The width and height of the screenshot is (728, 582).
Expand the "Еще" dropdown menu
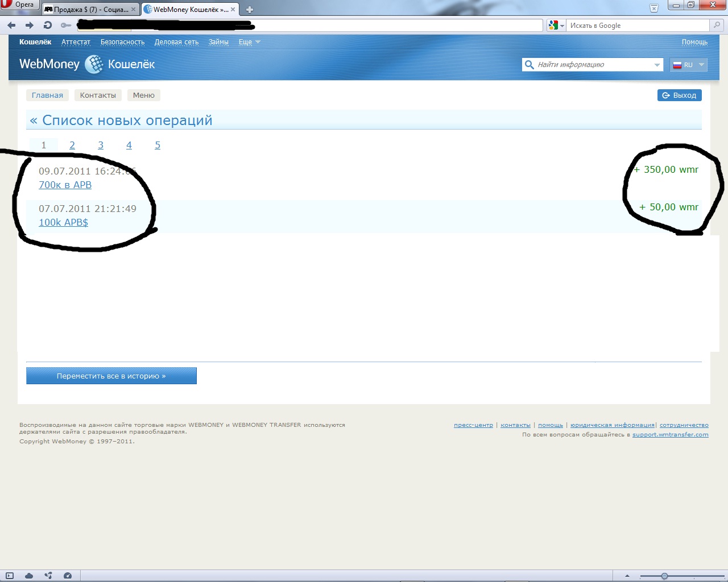tap(249, 42)
